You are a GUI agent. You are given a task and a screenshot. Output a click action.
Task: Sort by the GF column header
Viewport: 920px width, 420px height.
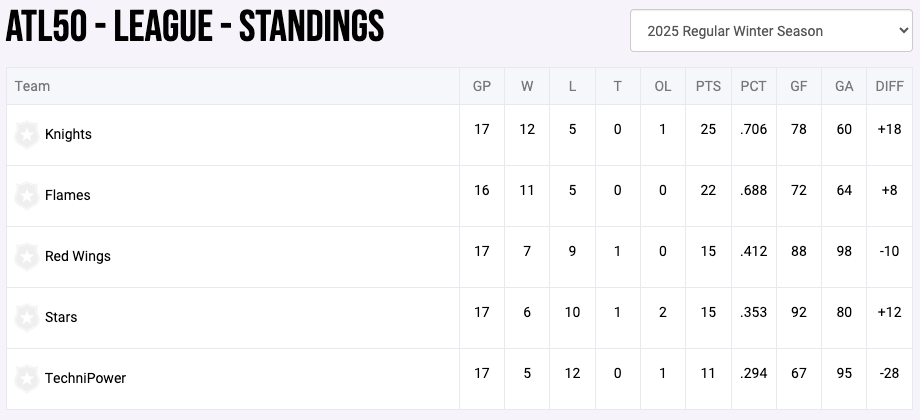[x=799, y=86]
